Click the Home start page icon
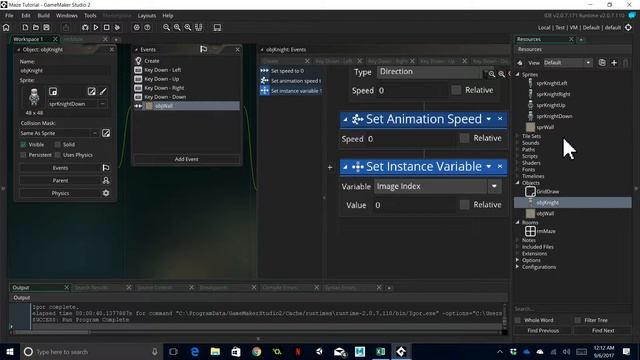The height and width of the screenshot is (360, 640). coord(6,27)
